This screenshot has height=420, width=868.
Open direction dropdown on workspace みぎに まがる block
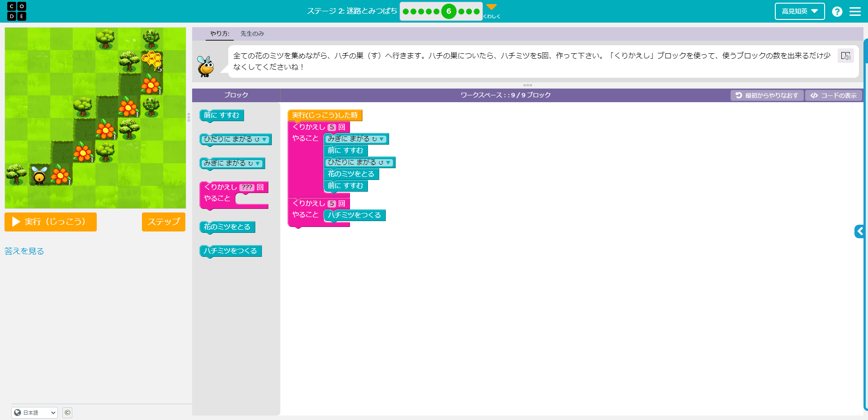[382, 139]
